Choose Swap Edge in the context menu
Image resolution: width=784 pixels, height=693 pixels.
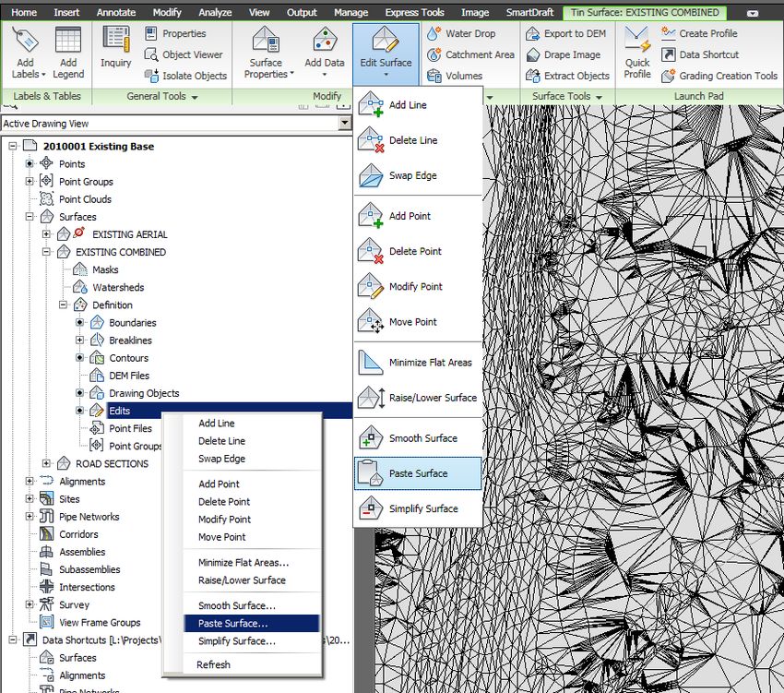(x=252, y=459)
